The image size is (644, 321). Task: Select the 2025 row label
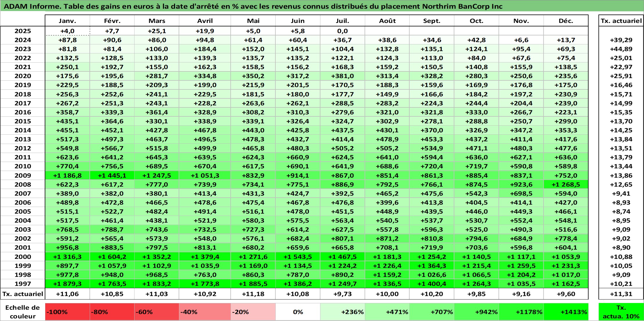[23, 31]
